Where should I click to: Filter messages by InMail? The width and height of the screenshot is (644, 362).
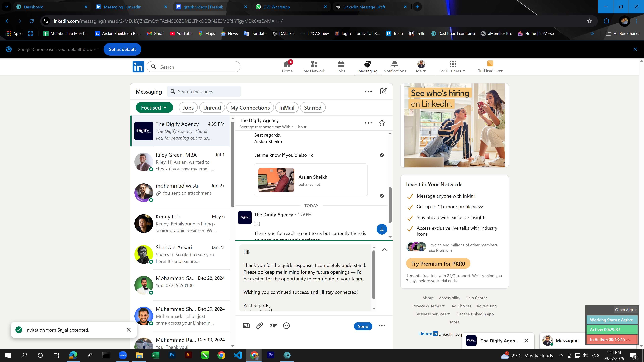pyautogui.click(x=286, y=108)
